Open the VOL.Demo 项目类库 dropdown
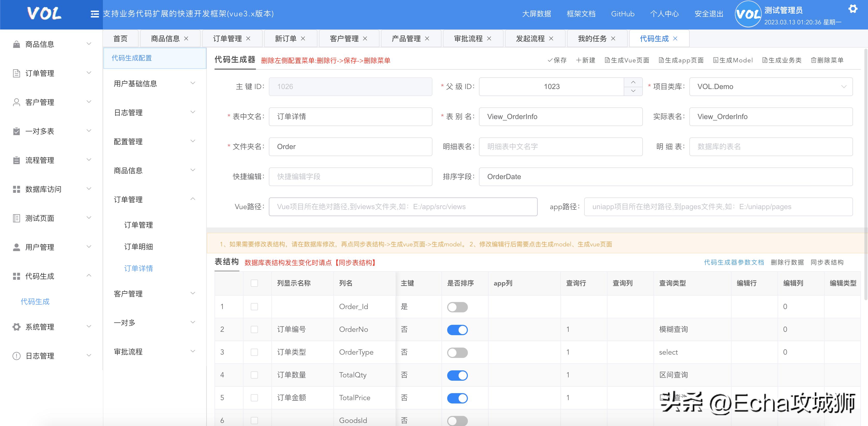This screenshot has height=426, width=868. [x=771, y=86]
